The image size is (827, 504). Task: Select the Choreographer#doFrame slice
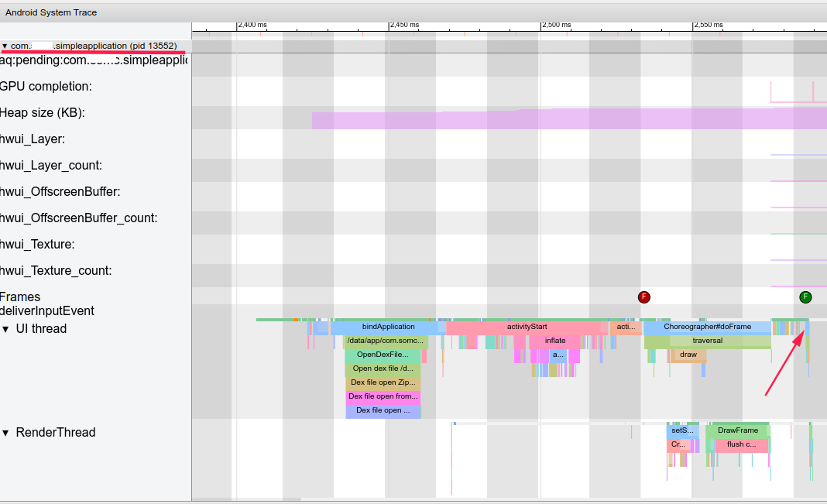(x=707, y=327)
